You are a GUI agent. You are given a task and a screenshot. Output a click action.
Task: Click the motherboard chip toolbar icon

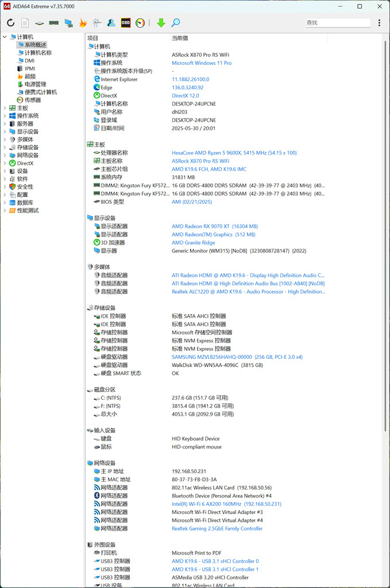pos(40,23)
